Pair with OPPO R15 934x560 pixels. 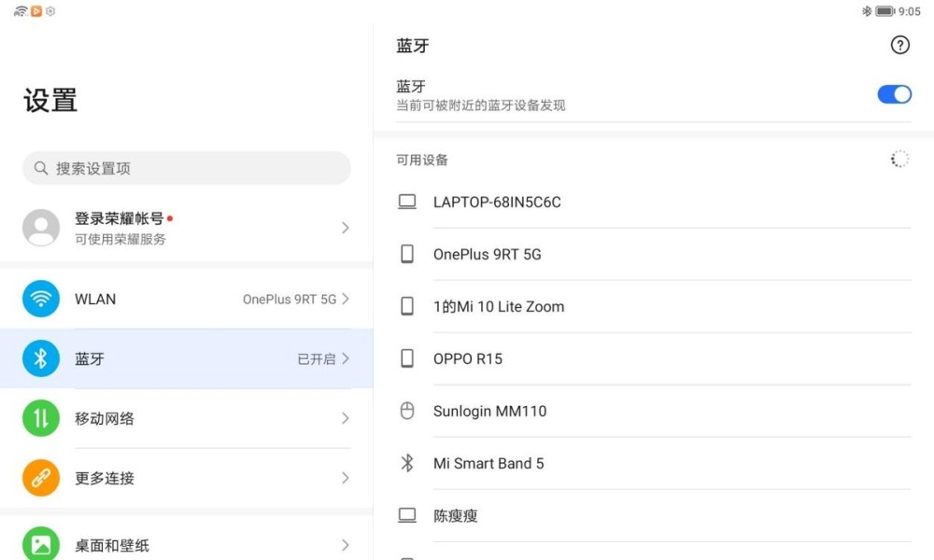[654, 358]
